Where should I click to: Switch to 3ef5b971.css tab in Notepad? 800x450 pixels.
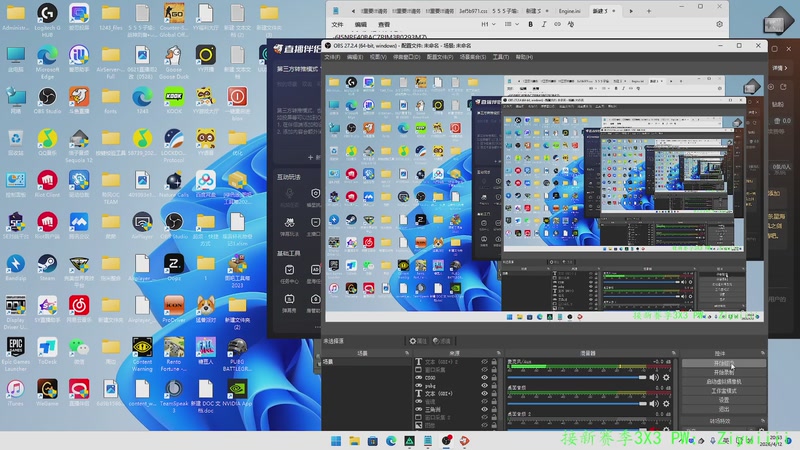tap(474, 11)
